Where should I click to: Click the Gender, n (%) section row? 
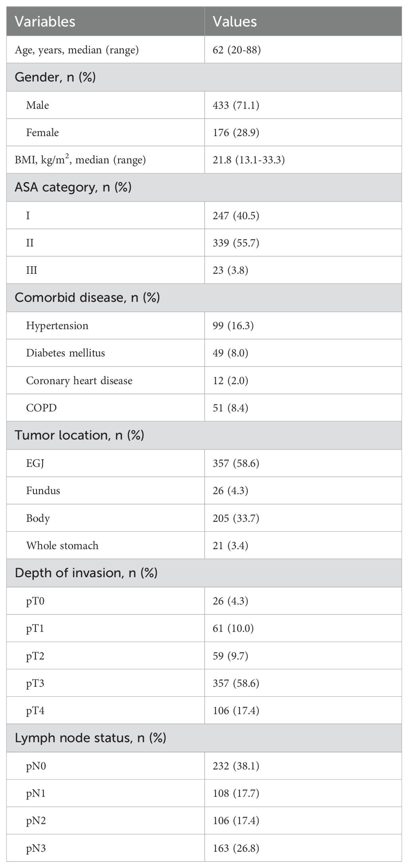[x=204, y=77]
